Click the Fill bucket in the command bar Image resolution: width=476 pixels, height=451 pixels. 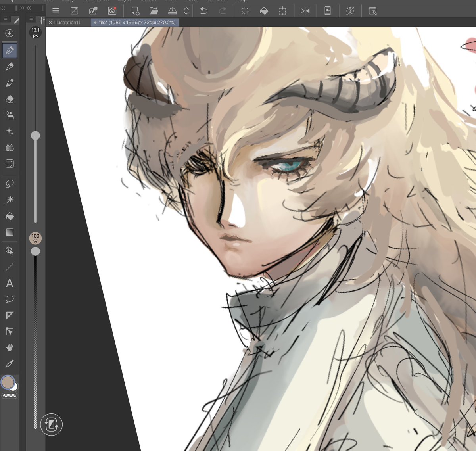[x=264, y=11]
